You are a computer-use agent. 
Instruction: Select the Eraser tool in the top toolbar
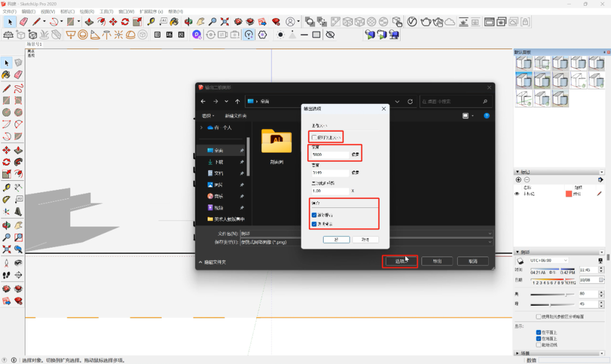click(23, 22)
